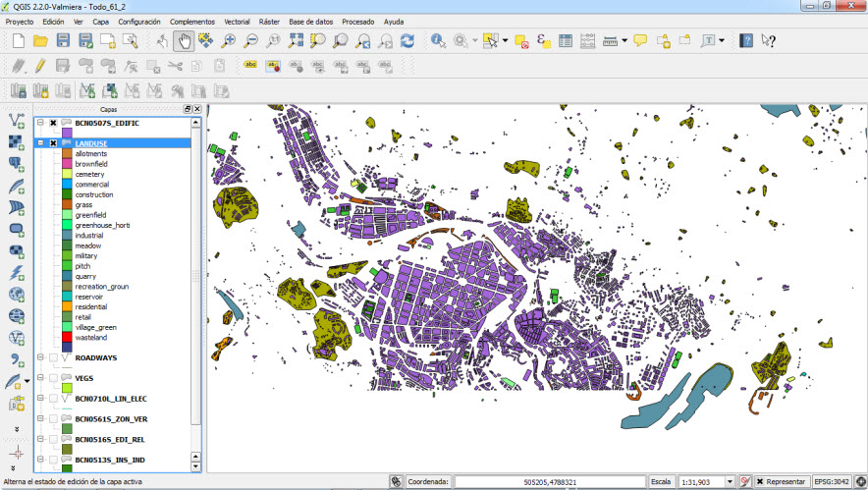Click the commercial blue color swatch
This screenshot has width=868, height=490.
tap(67, 185)
